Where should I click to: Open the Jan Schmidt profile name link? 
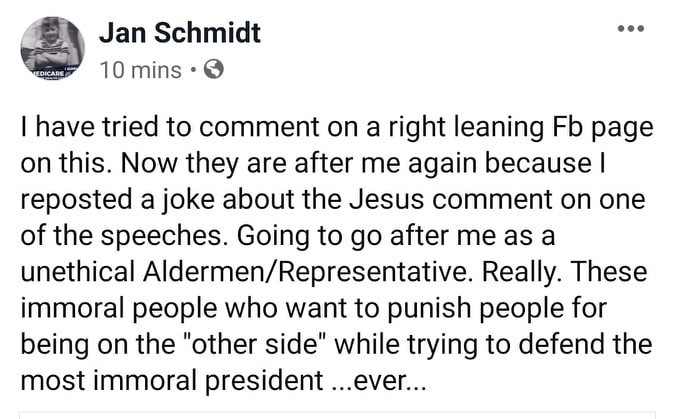tap(180, 33)
